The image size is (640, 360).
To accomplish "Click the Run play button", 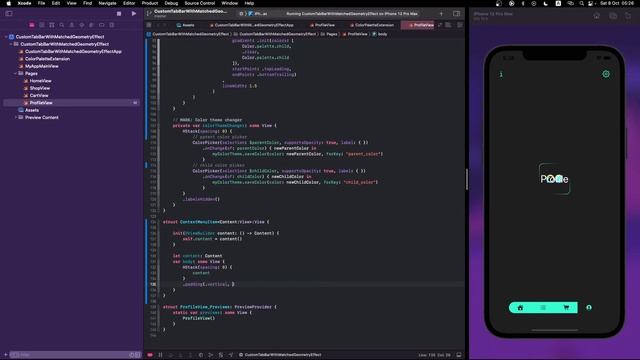I will coord(133,13).
